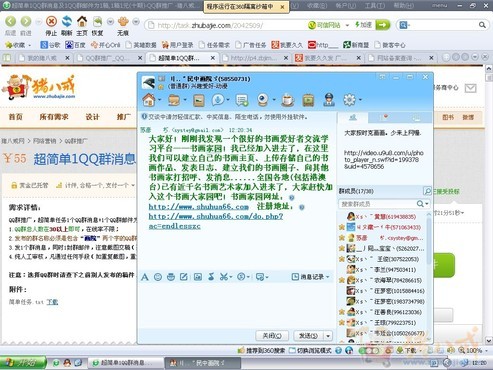Click the handwriting edit icon in chat toolbar
Image resolution: width=493 pixels, height=370 pixels.
tap(184, 277)
